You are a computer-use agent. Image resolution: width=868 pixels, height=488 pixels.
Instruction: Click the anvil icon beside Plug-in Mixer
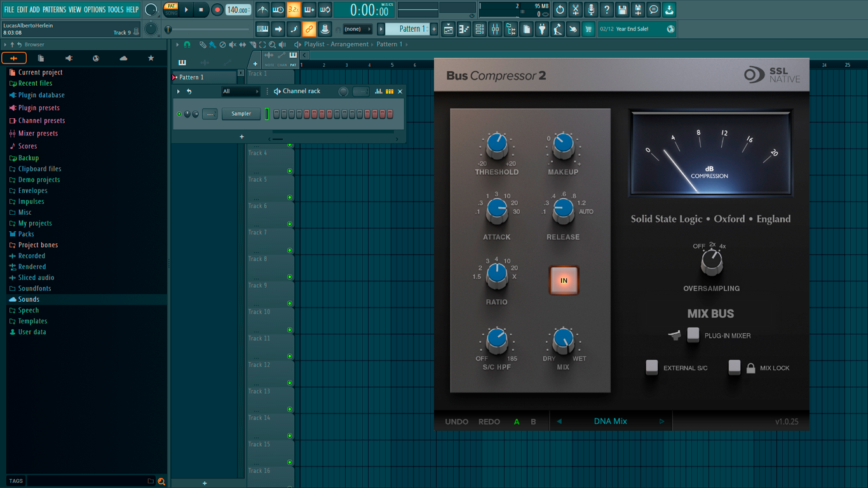point(674,335)
